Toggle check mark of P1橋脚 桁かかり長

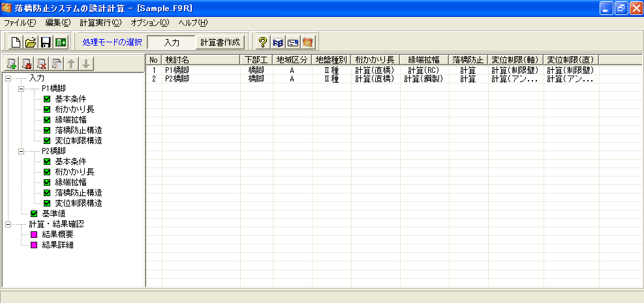click(47, 109)
